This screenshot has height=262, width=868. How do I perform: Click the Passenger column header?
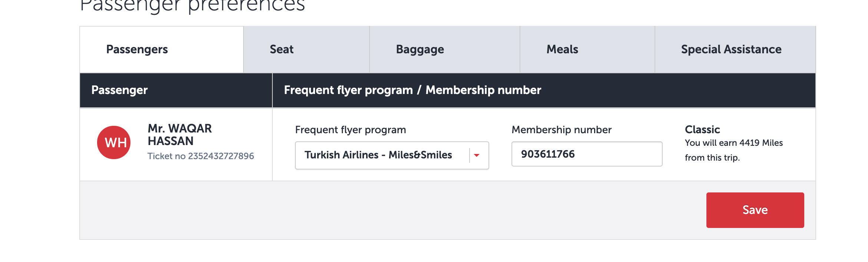(x=119, y=90)
